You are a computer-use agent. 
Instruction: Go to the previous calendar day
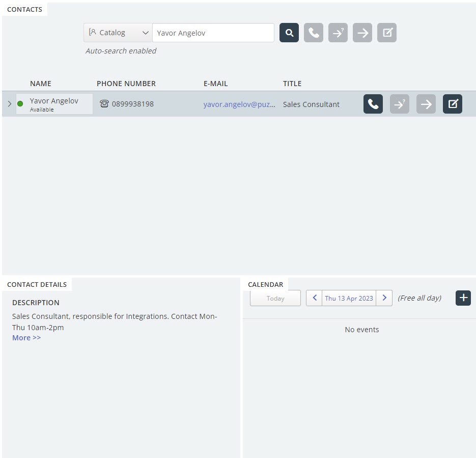[314, 298]
